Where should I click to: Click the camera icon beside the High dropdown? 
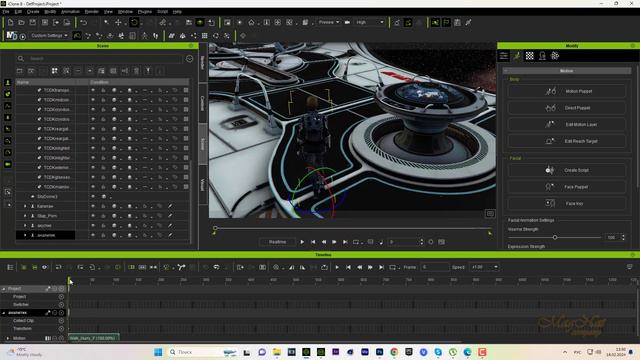[x=347, y=22]
